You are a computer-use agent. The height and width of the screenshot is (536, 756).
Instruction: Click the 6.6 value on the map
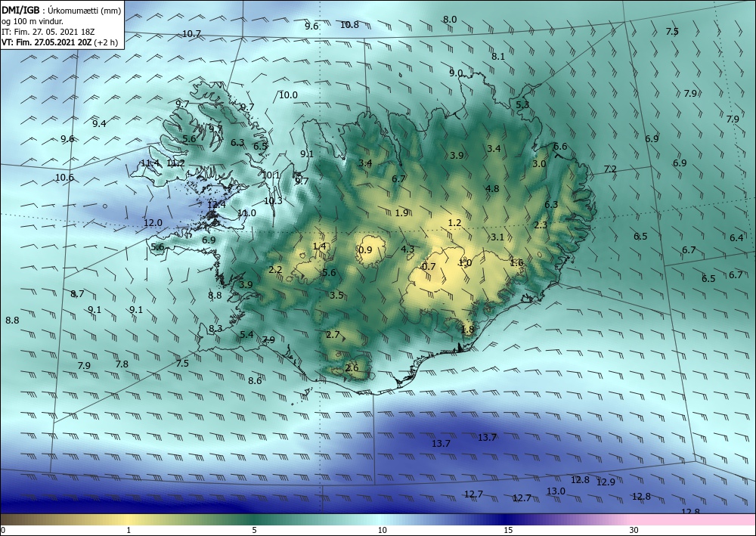(x=559, y=147)
